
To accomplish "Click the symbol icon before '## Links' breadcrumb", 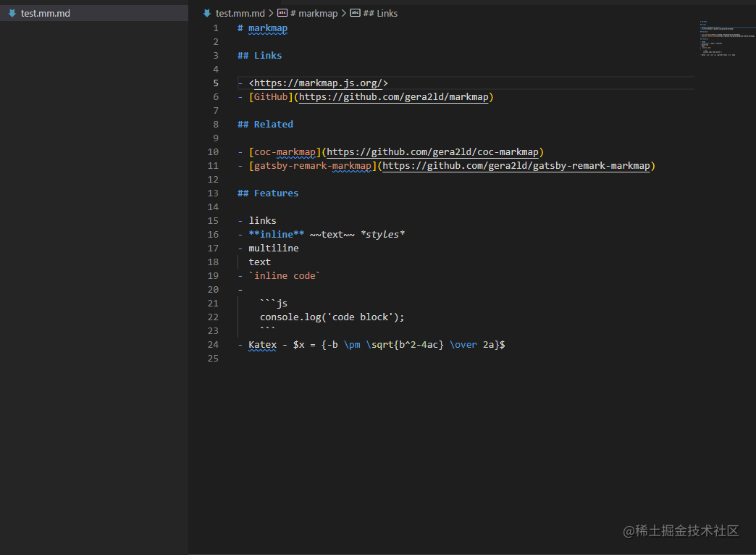I will 355,13.
